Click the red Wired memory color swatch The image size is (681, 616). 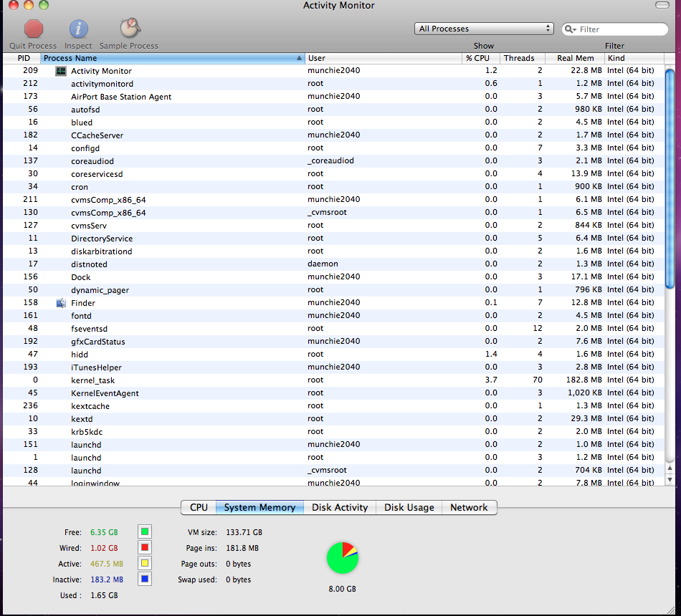145,547
